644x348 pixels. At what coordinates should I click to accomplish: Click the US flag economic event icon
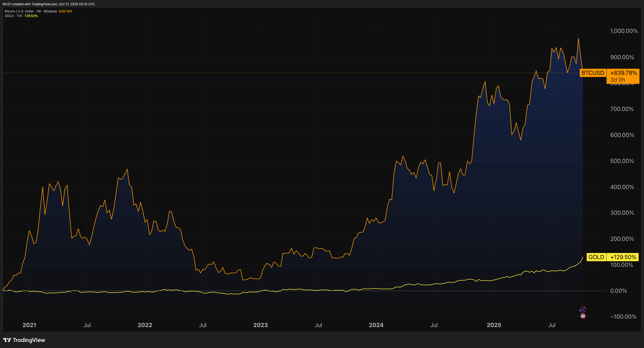[x=582, y=316]
